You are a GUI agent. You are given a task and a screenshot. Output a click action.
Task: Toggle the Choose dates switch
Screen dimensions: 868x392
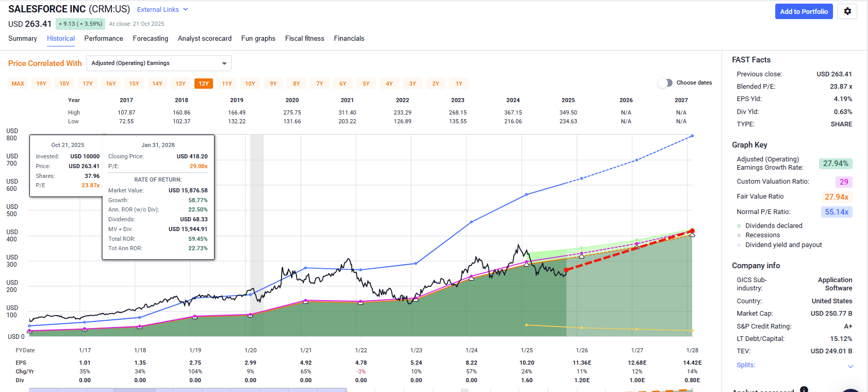click(x=665, y=83)
